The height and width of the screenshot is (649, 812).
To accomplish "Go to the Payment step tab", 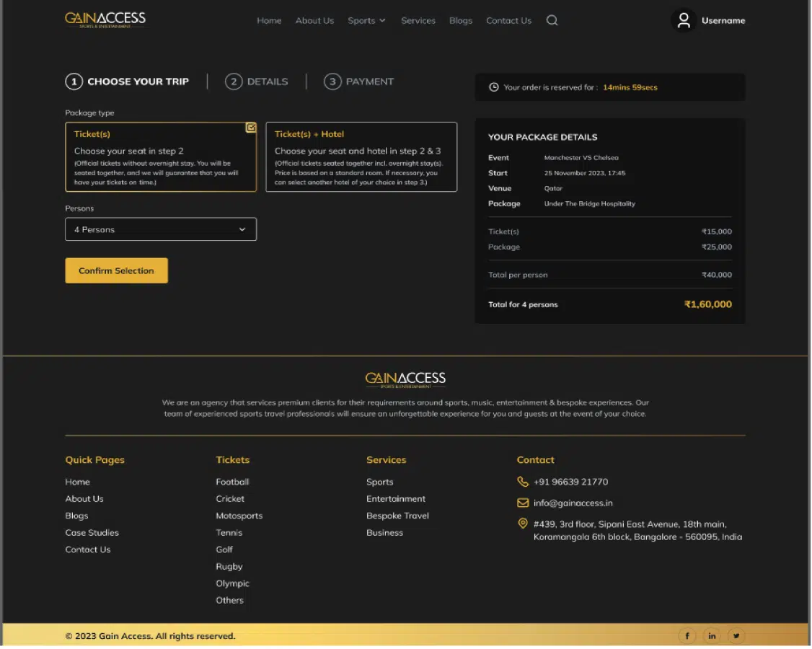I will 360,81.
